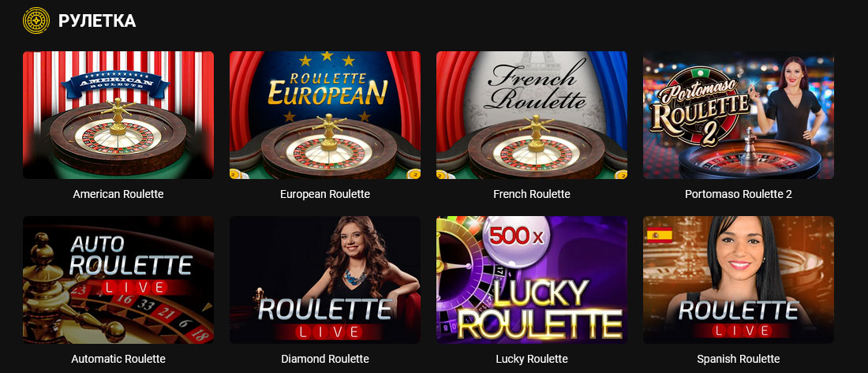Launch the Lucky Roulette 500x thumbnail
The height and width of the screenshot is (373, 868).
click(532, 280)
